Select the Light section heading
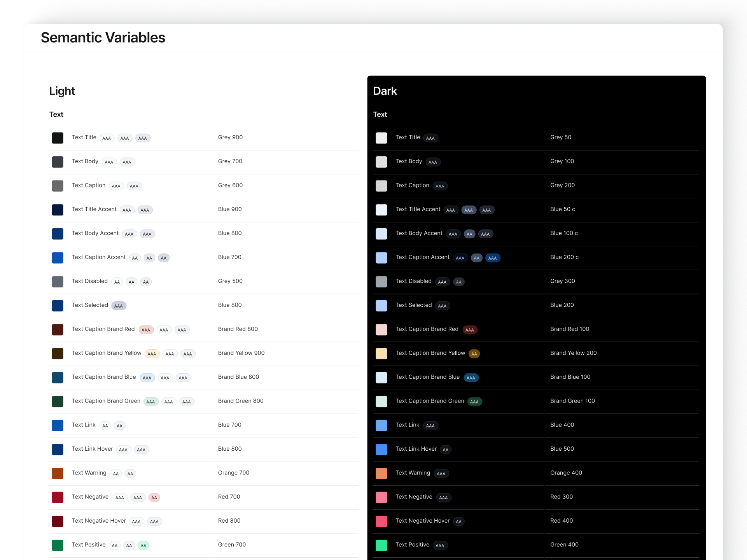This screenshot has width=747, height=560. click(62, 91)
